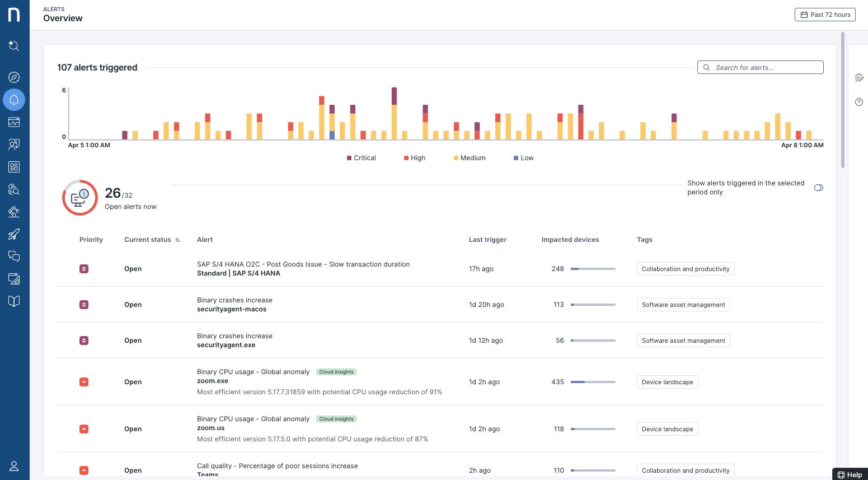
Task: Sort by Impacted devices column header
Action: (x=570, y=240)
